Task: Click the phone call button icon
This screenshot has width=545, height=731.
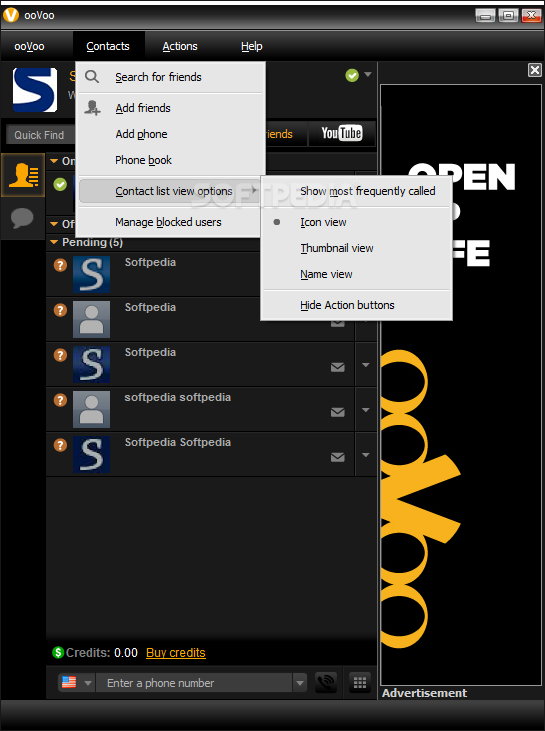Action: (x=326, y=683)
